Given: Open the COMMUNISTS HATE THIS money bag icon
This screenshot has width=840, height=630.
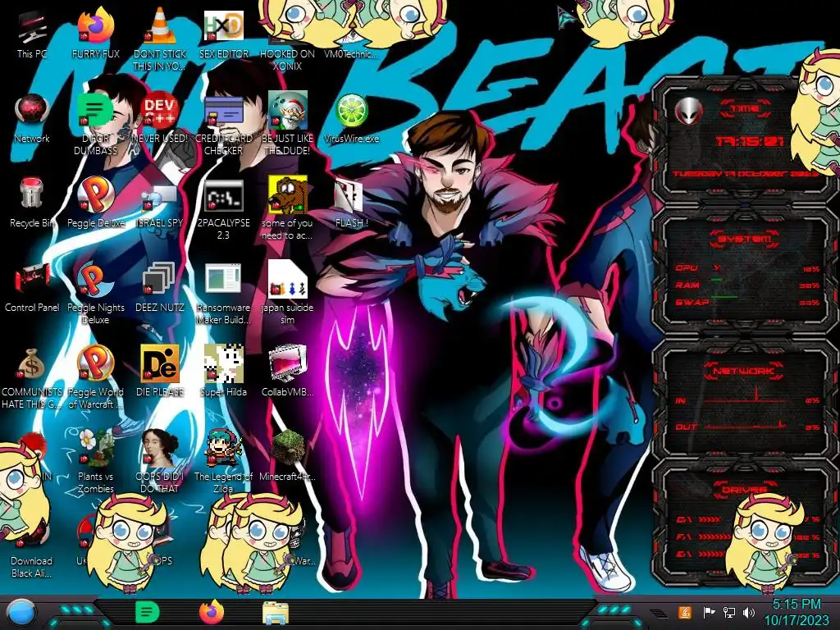Looking at the screenshot, I should point(32,377).
